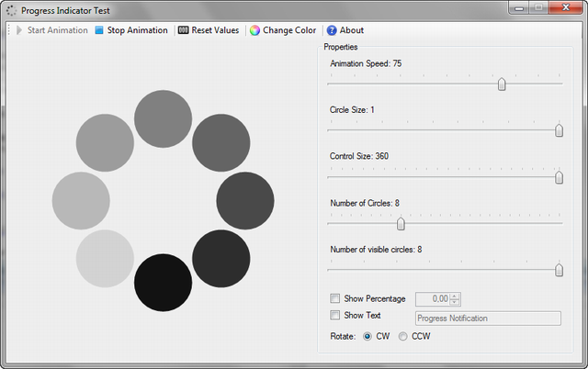Select the CCW rotation radio button
This screenshot has width=588, height=369.
402,336
